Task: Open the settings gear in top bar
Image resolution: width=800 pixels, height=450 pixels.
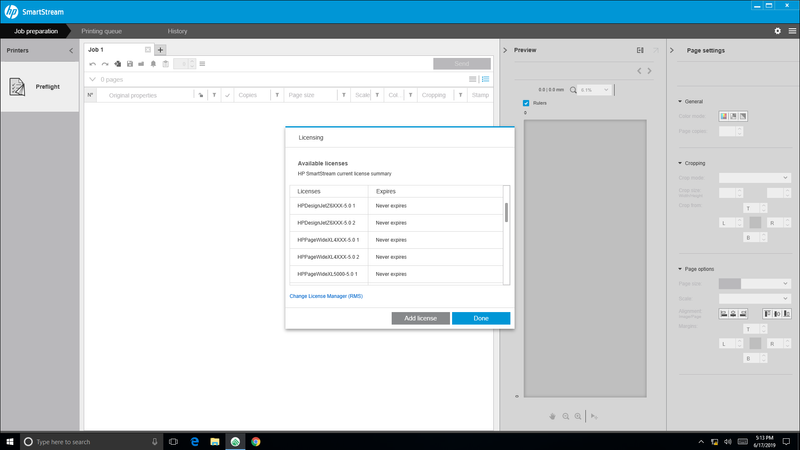Action: 778,31
